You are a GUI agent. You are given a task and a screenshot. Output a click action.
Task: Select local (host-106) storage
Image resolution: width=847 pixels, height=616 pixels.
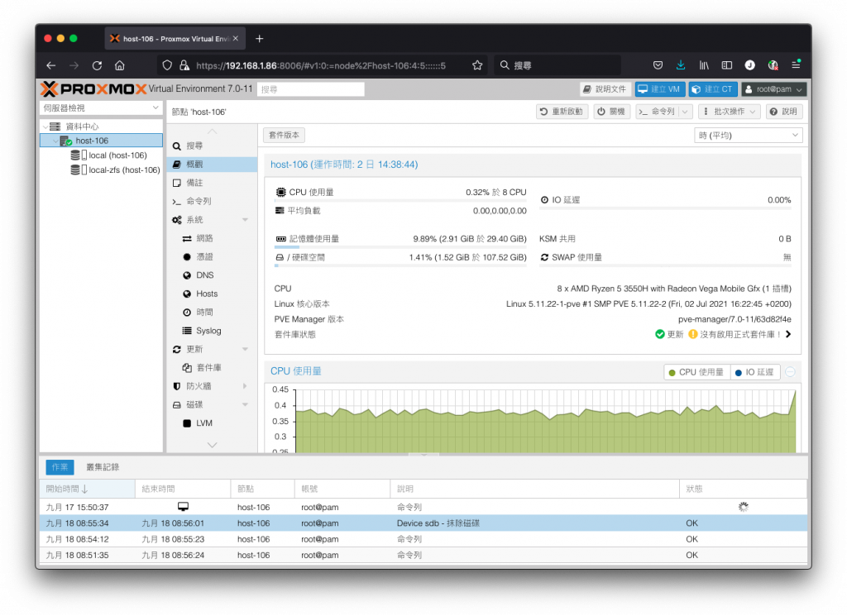pyautogui.click(x=117, y=155)
